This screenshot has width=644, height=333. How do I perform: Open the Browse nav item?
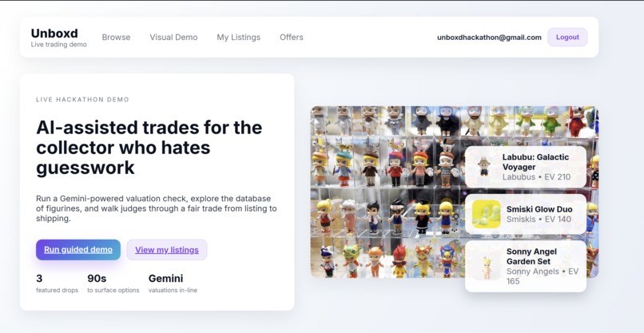tap(116, 37)
